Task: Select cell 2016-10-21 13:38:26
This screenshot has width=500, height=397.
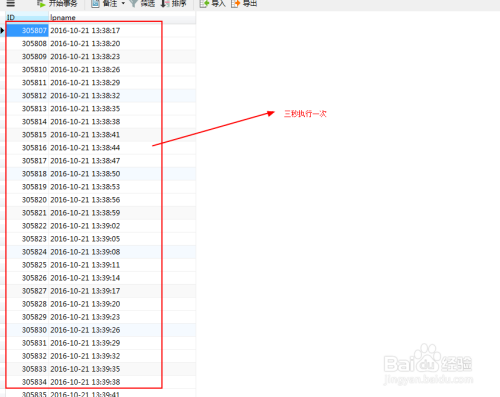Action: pyautogui.click(x=122, y=69)
